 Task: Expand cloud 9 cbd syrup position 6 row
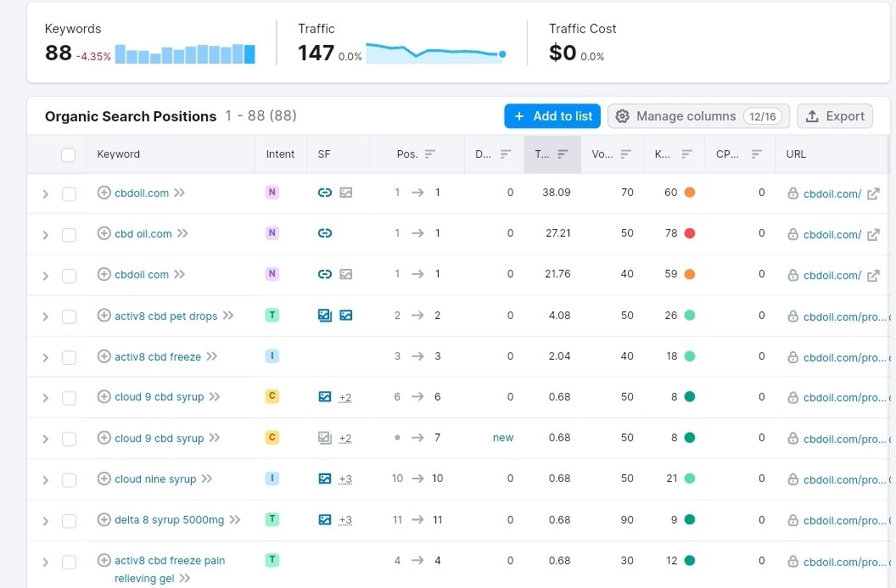(46, 398)
